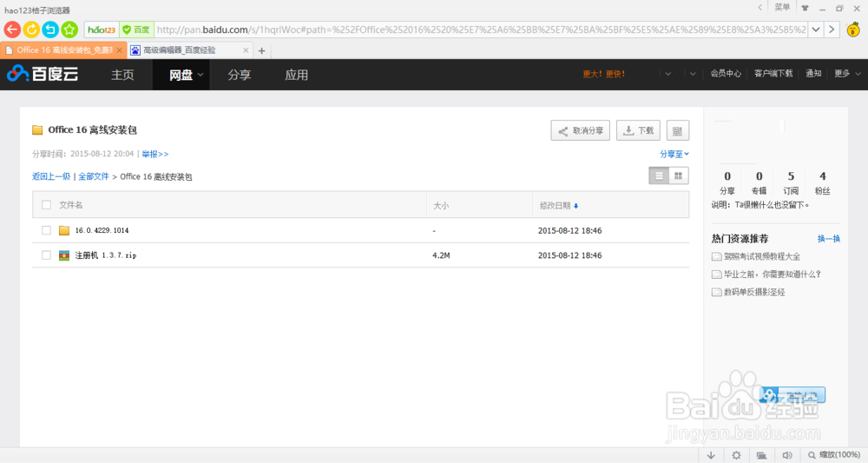Click the 取消分享 button
The width and height of the screenshot is (868, 463).
point(580,130)
